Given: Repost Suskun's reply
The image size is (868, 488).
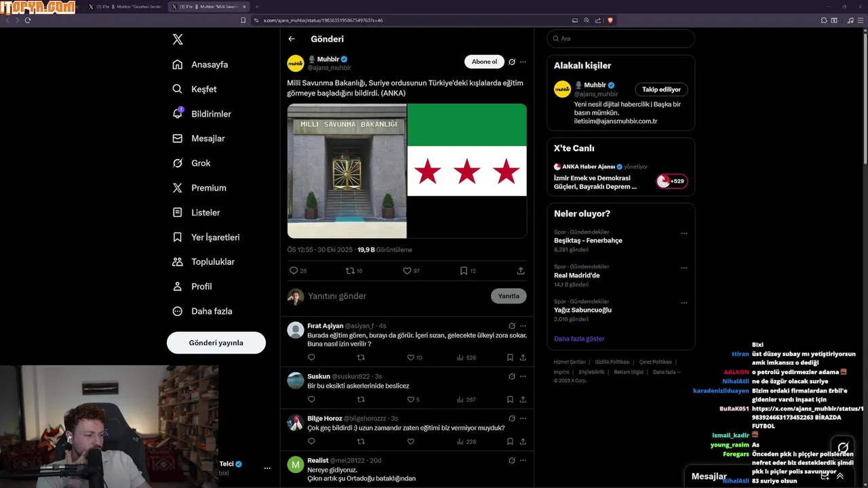Looking at the screenshot, I should tap(361, 399).
